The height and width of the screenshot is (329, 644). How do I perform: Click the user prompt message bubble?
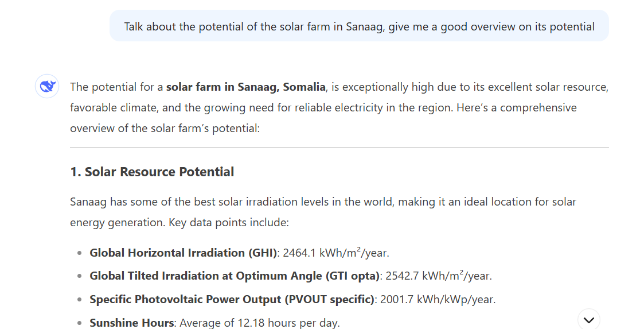pos(359,26)
